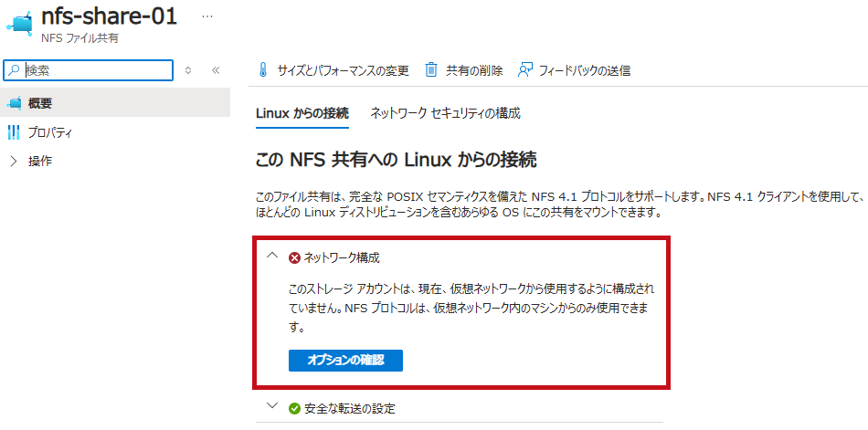This screenshot has height=430, width=868.
Task: Click the red error icon for ネットワーク構成
Action: pos(294,257)
